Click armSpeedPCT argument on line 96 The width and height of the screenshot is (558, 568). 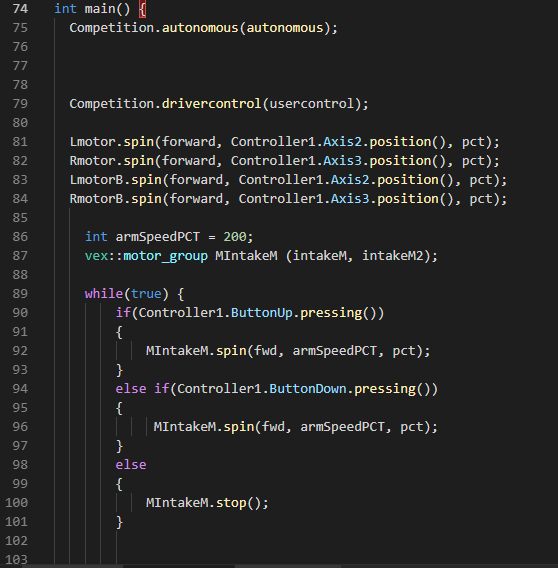[342, 427]
